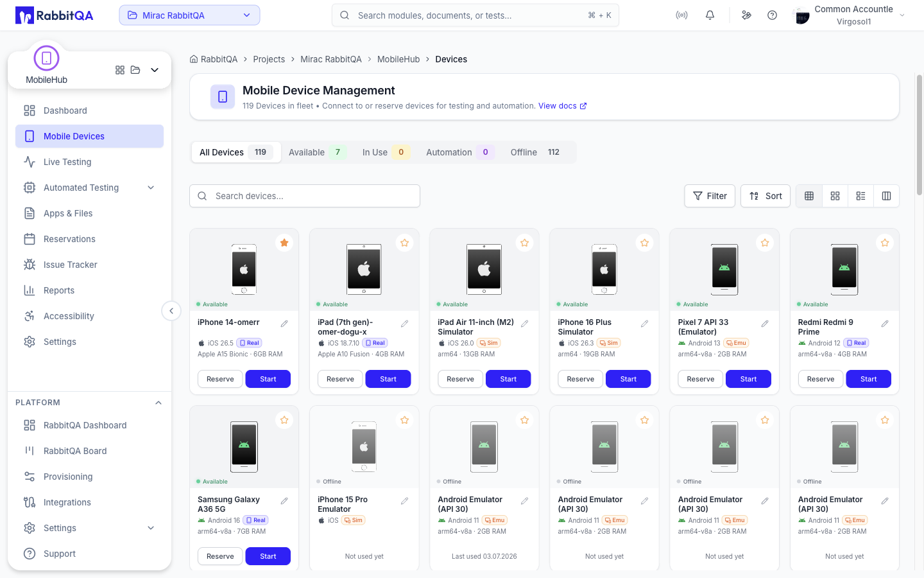924x578 pixels.
Task: Open the Common Accountle account menu
Action: [x=850, y=15]
